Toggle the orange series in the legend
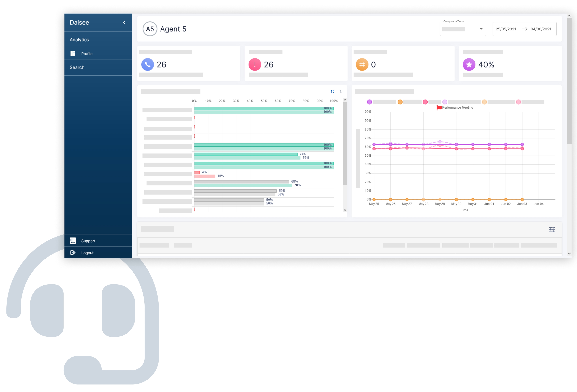This screenshot has height=392, width=577. 400,102
